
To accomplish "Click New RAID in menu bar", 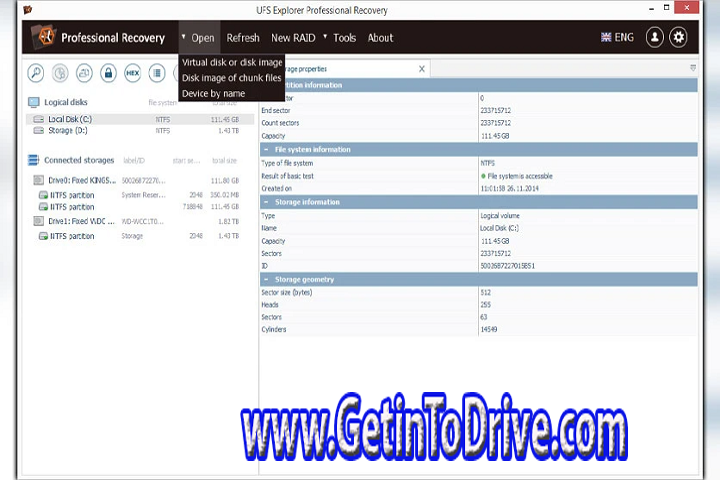I will tap(293, 38).
